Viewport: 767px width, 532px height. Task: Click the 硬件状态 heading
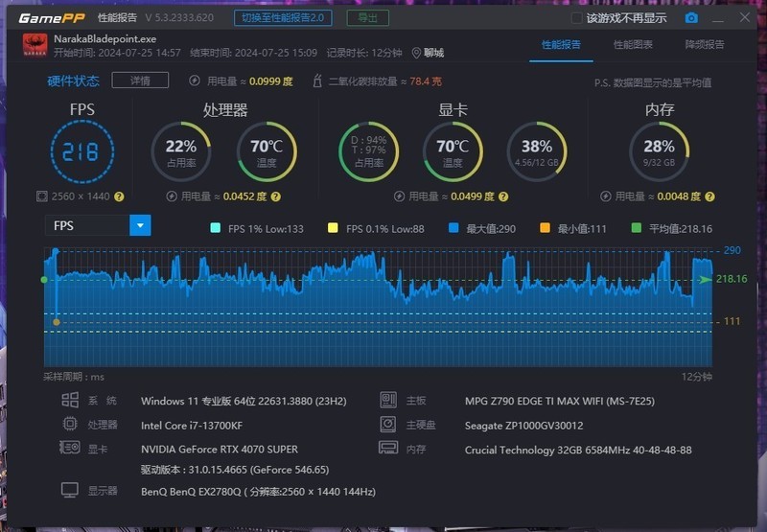coord(74,81)
